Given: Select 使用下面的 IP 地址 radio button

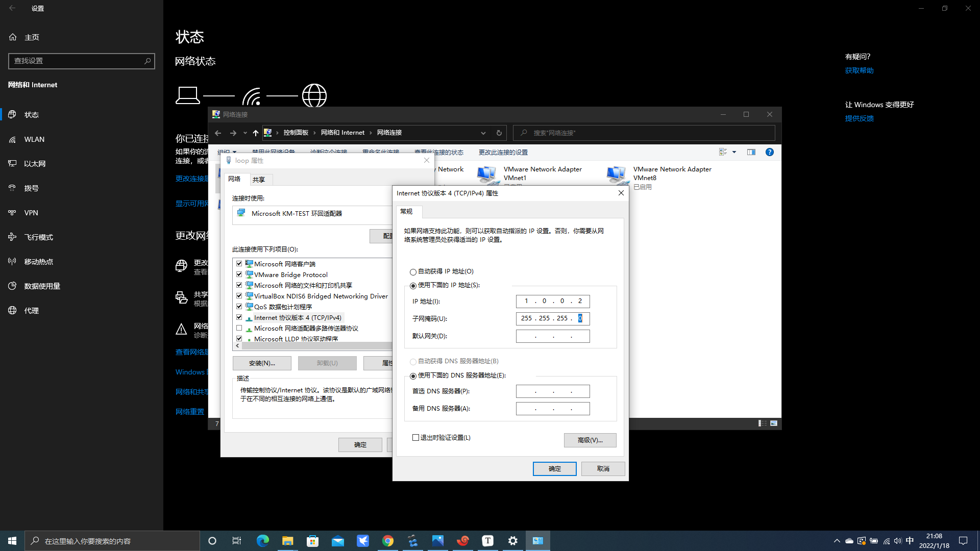Looking at the screenshot, I should click(413, 286).
